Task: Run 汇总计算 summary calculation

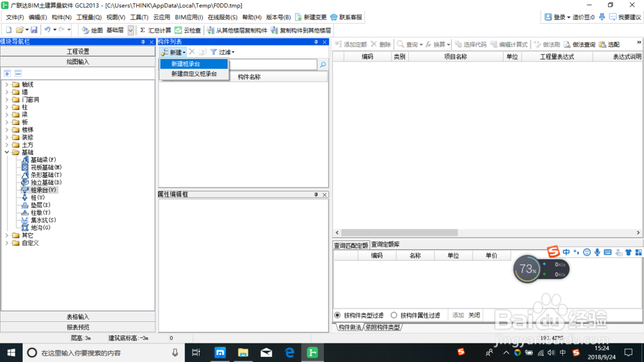Action: (x=156, y=30)
